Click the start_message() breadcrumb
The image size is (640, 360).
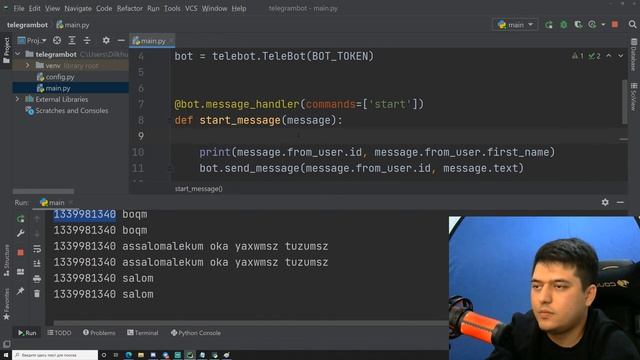click(x=199, y=189)
